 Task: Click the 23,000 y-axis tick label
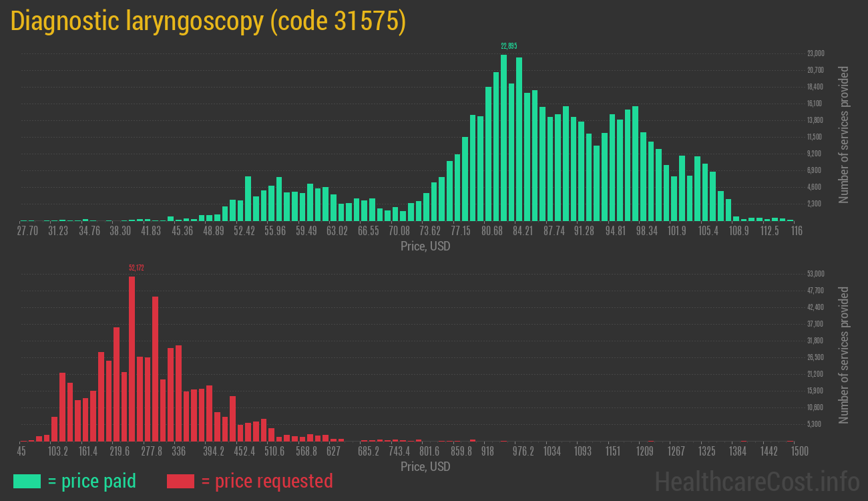coord(815,53)
